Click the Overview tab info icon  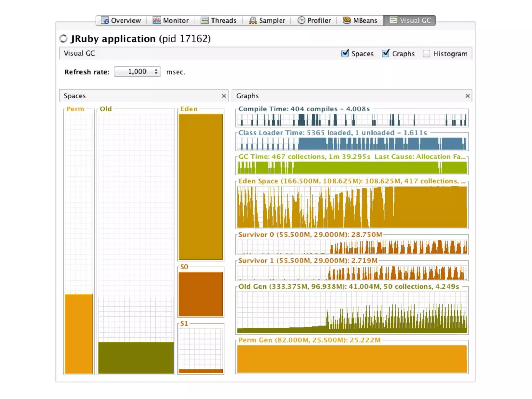click(x=105, y=20)
